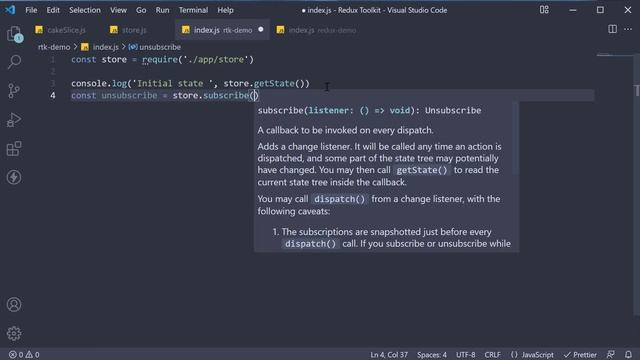The height and width of the screenshot is (360, 640).
Task: Click 'require' in line 1
Action: 160,60
